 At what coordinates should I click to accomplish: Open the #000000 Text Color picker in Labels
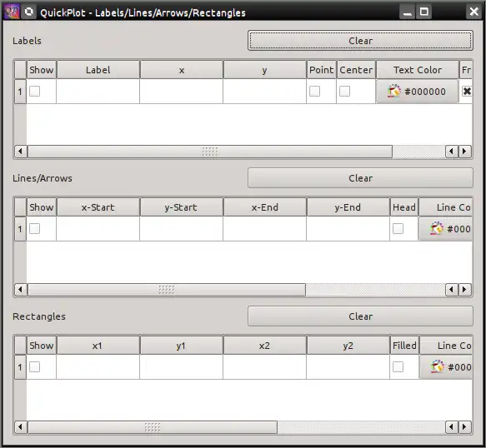pos(417,92)
